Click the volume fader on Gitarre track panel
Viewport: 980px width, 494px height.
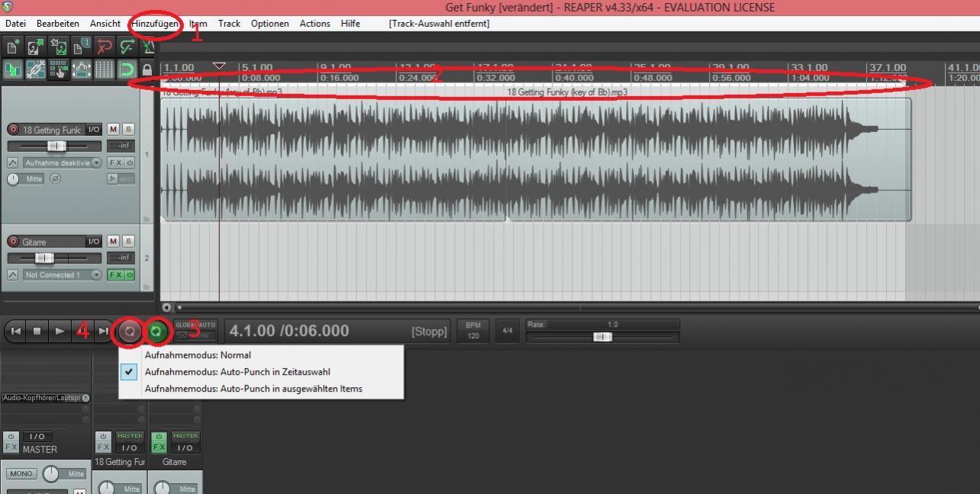[x=44, y=258]
